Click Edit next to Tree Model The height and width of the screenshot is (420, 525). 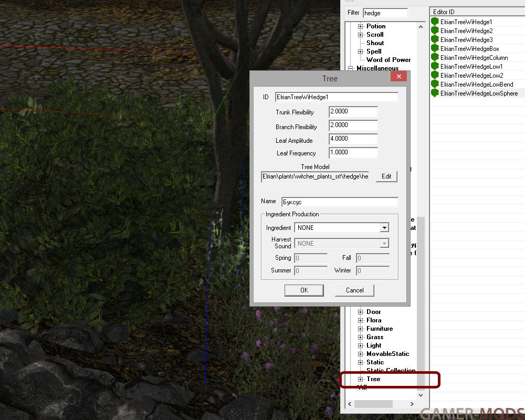[386, 176]
